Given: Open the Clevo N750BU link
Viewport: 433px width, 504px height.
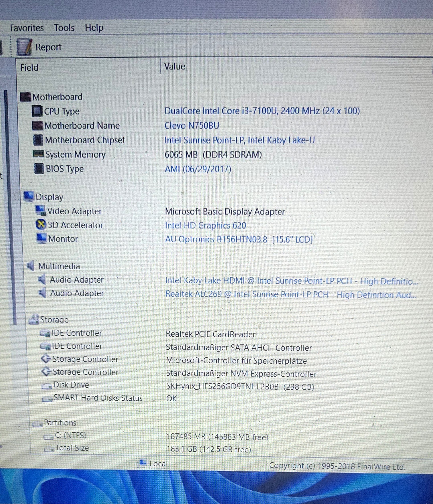Looking at the screenshot, I should click(192, 125).
